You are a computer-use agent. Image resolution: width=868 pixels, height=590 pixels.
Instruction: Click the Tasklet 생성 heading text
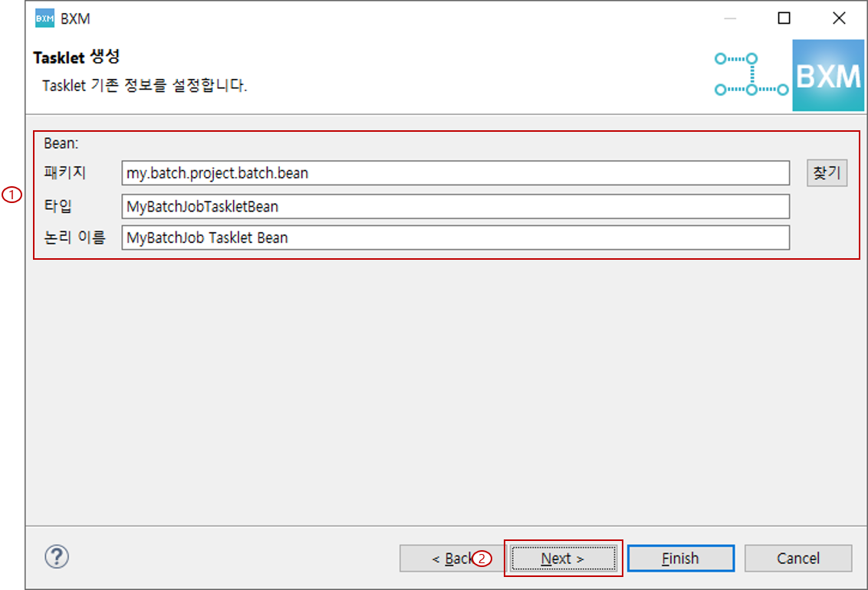click(x=77, y=57)
